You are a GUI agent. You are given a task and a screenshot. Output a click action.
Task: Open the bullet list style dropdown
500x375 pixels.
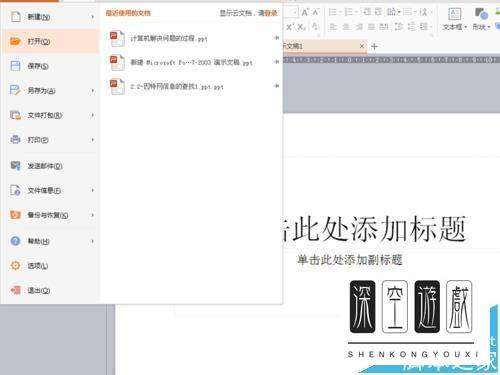(341, 12)
